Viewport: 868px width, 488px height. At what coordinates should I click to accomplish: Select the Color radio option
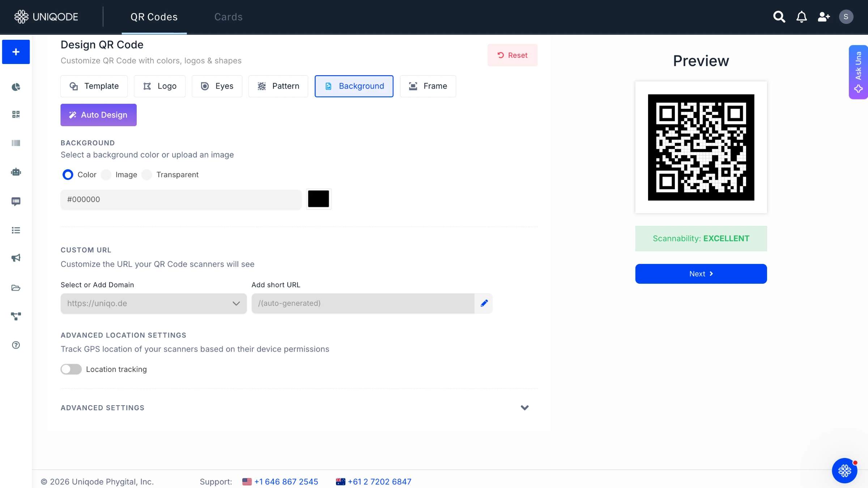68,175
